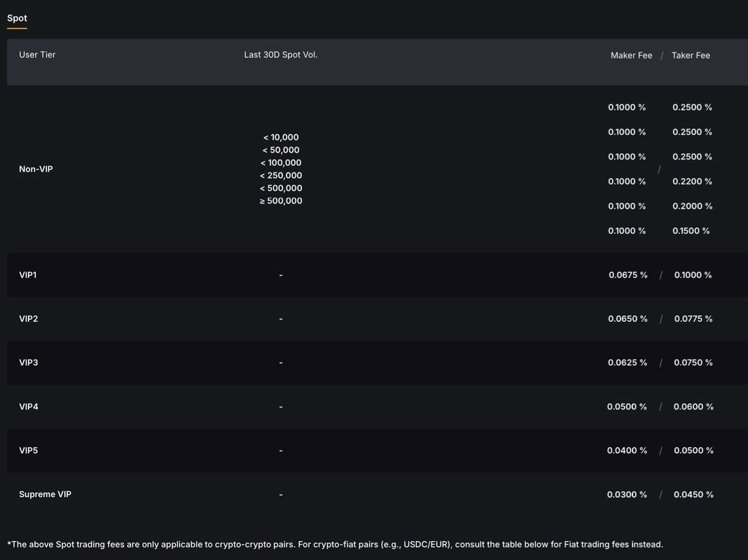748x560 pixels.
Task: Click the 0.2000 % taker fee value
Action: pyautogui.click(x=692, y=206)
